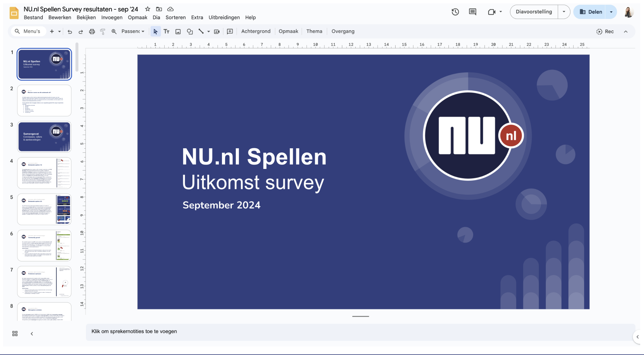This screenshot has width=644, height=355.
Task: Start the Diavoorstelling slideshow
Action: pyautogui.click(x=534, y=12)
